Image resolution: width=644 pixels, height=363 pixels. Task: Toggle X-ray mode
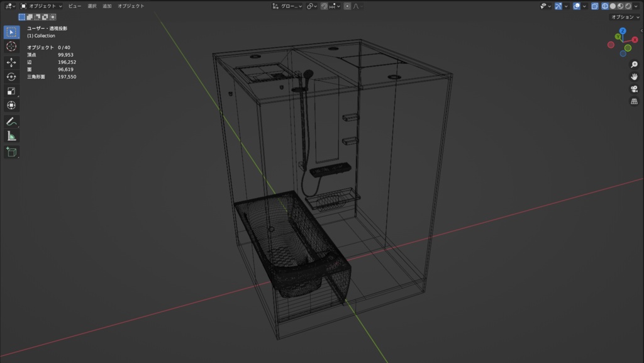(x=595, y=6)
